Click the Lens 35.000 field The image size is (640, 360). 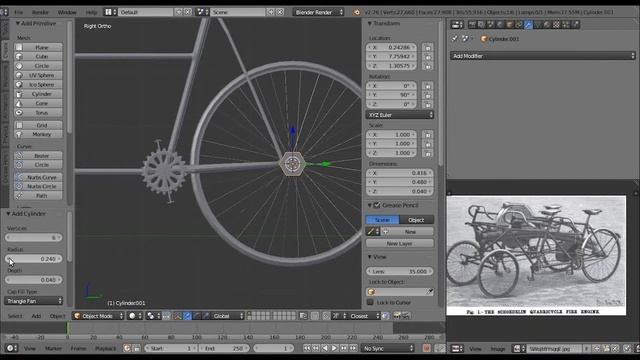pyautogui.click(x=400, y=271)
